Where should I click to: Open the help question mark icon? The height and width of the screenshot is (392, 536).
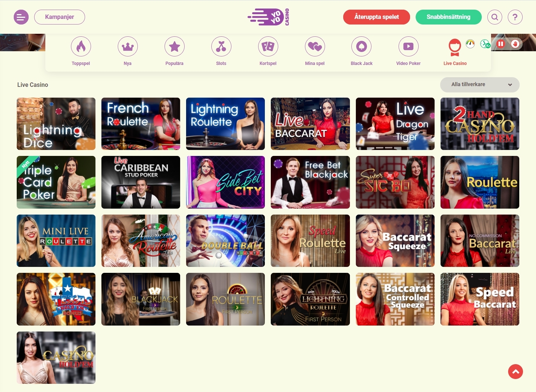pos(515,17)
